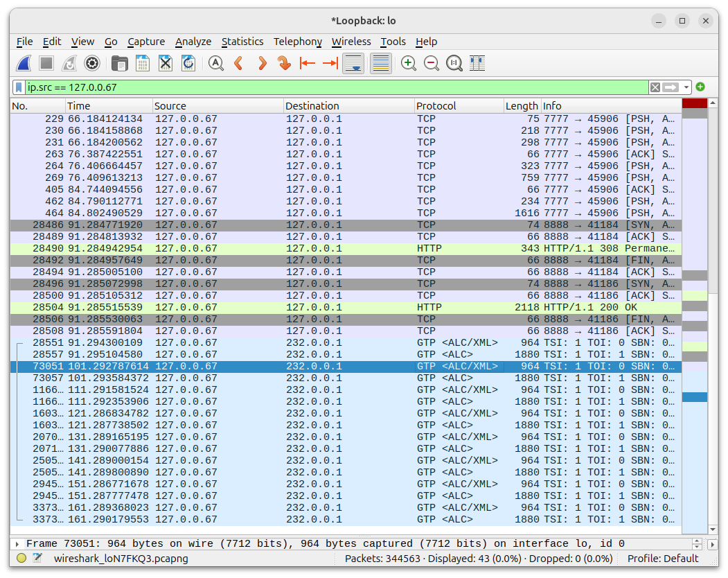This screenshot has height=578, width=728.
Task: Open capture options gear icon
Action: coord(92,63)
